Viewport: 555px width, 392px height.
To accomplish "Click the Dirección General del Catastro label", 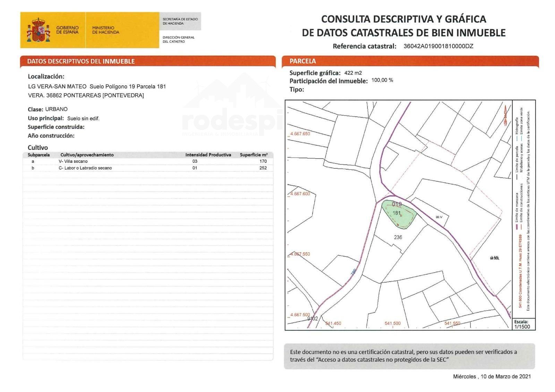I will tap(178, 40).
